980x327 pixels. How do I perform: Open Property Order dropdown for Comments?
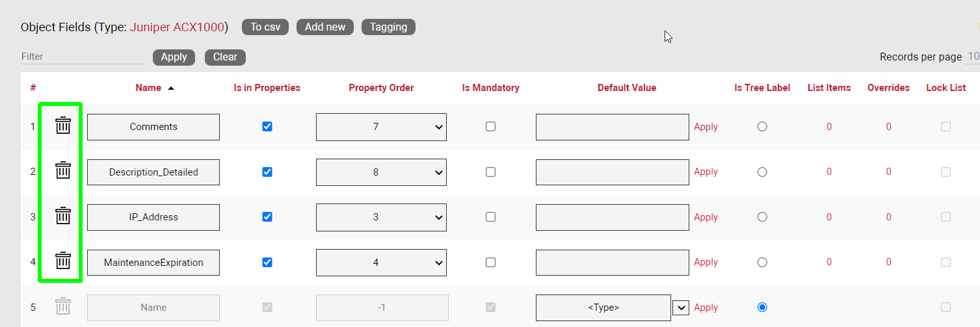pos(381,127)
